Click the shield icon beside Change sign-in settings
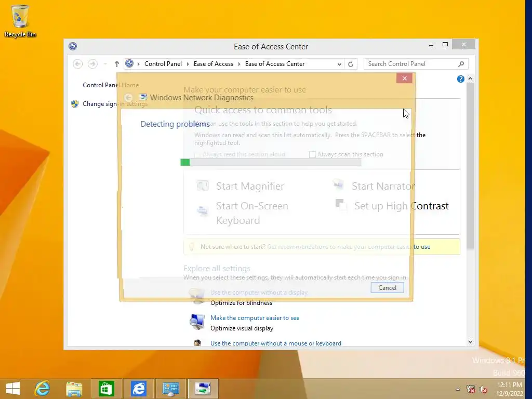The image size is (532, 399). pyautogui.click(x=75, y=104)
